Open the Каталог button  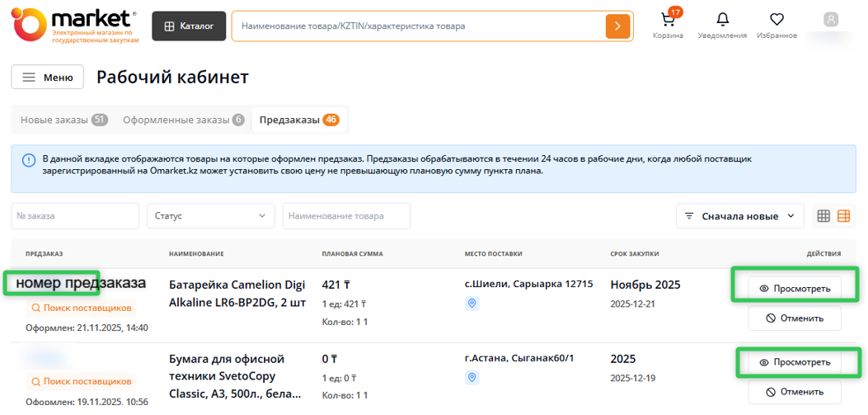click(189, 26)
